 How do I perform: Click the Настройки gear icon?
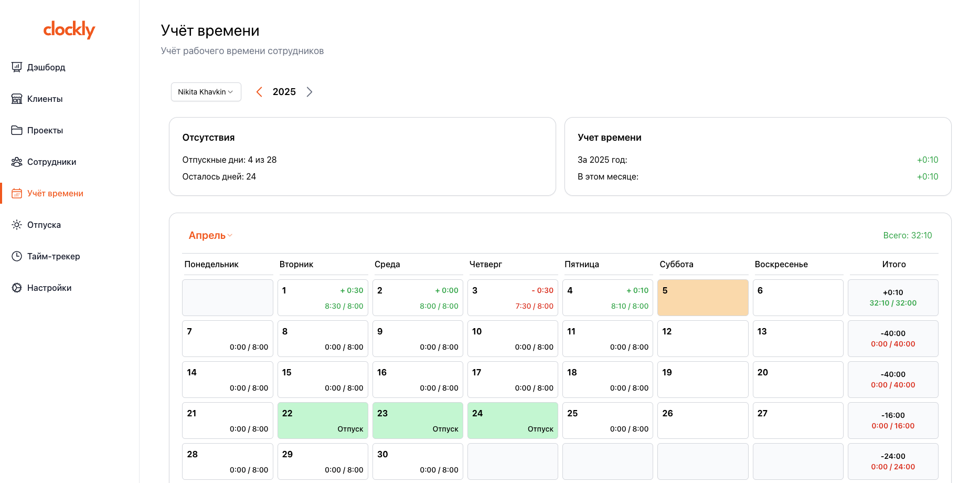17,288
